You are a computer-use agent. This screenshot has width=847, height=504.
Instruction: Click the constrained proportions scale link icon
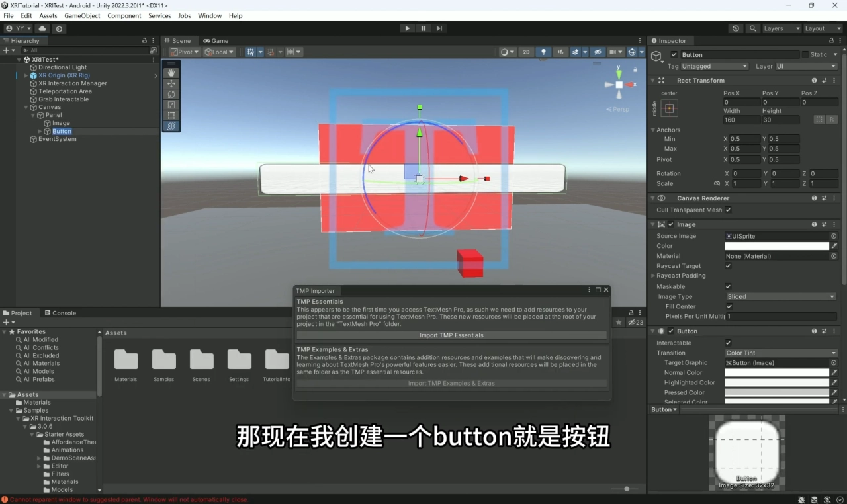[717, 184]
